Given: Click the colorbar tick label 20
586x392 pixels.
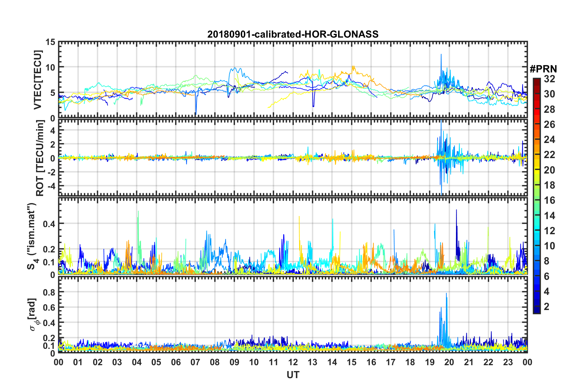Looking at the screenshot, I should pyautogui.click(x=549, y=170).
